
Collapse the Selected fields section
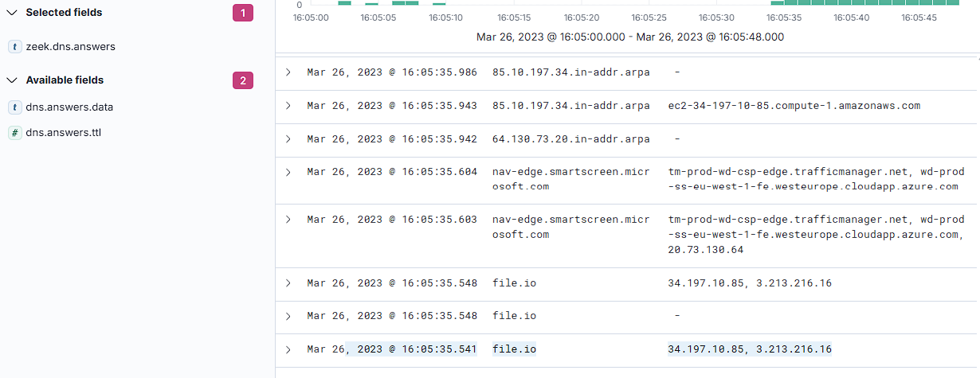tap(12, 13)
